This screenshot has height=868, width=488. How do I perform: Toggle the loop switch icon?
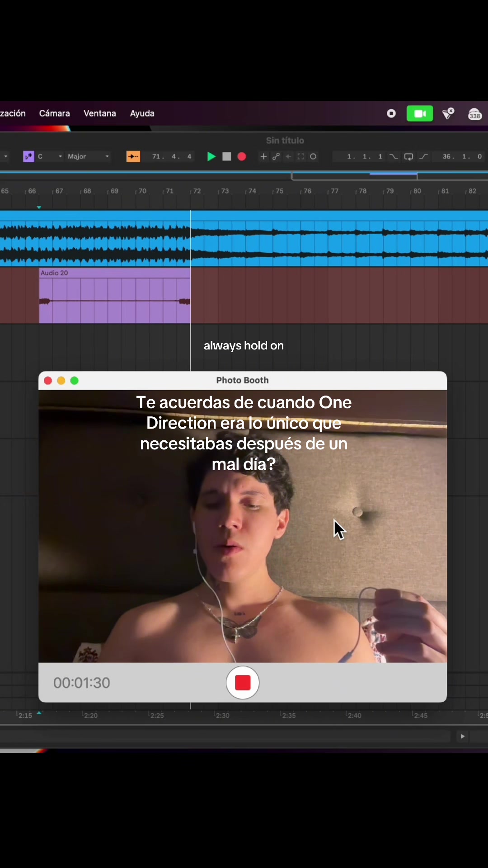click(x=408, y=156)
